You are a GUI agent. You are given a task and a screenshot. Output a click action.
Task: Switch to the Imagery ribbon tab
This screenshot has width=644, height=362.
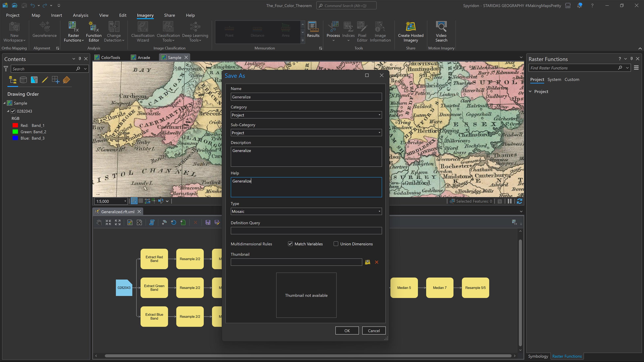tap(145, 15)
